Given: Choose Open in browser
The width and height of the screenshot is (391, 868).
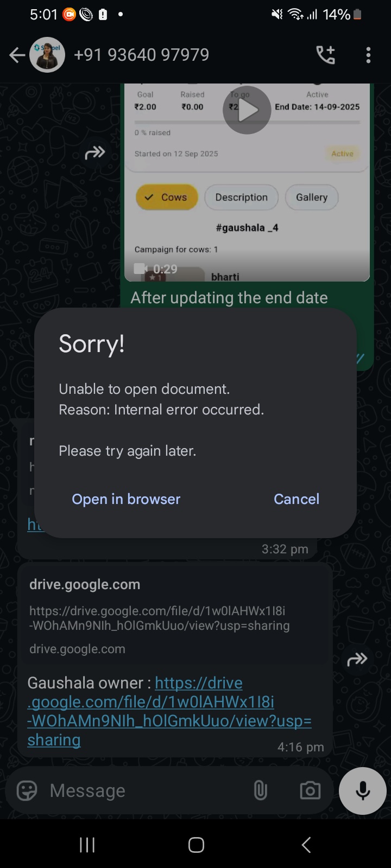Looking at the screenshot, I should click(126, 499).
